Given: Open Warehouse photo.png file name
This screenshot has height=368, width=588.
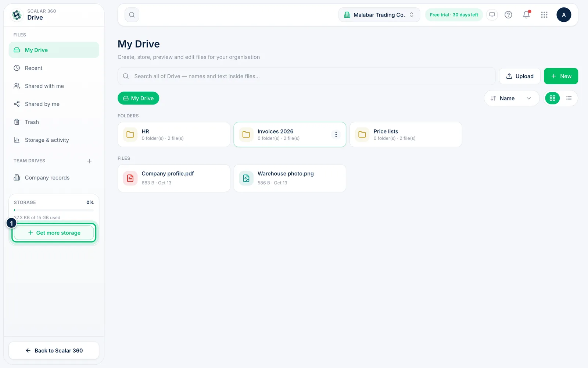Looking at the screenshot, I should click(286, 174).
